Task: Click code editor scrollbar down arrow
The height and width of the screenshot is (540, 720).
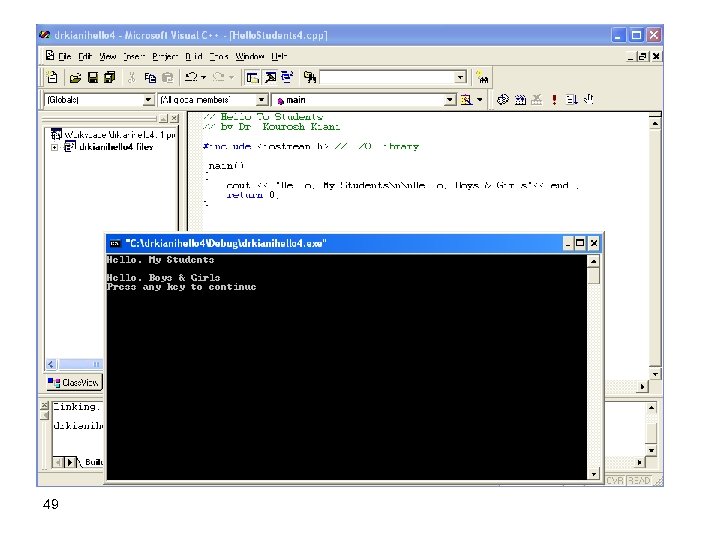Action: [x=655, y=374]
